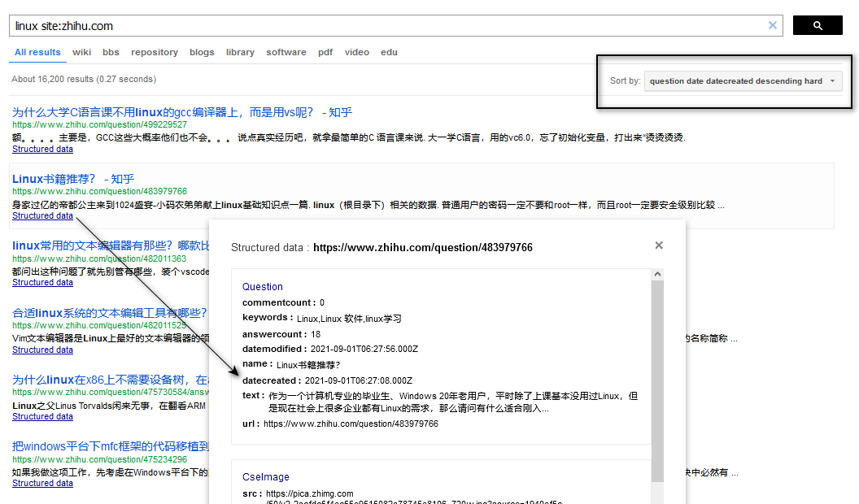Image resolution: width=859 pixels, height=504 pixels.
Task: Clear the search query with X icon
Action: (773, 26)
